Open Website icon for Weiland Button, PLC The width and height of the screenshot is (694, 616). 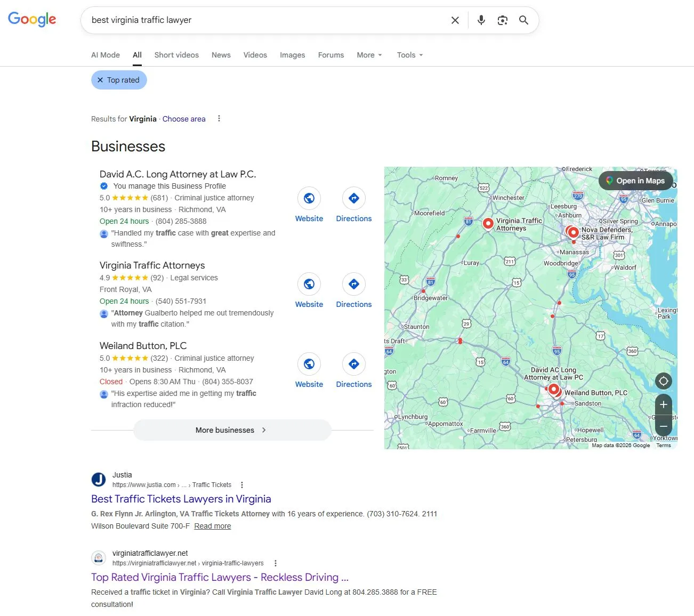point(309,364)
